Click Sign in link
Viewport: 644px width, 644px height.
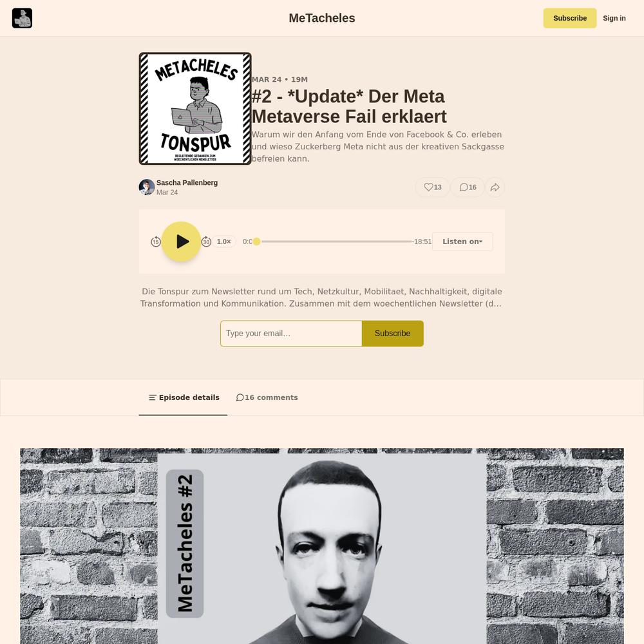(614, 18)
